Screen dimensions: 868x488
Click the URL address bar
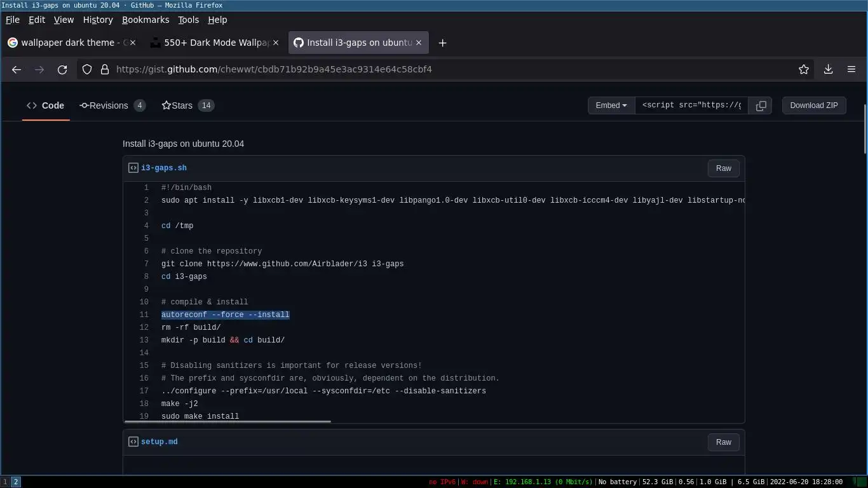(x=445, y=69)
